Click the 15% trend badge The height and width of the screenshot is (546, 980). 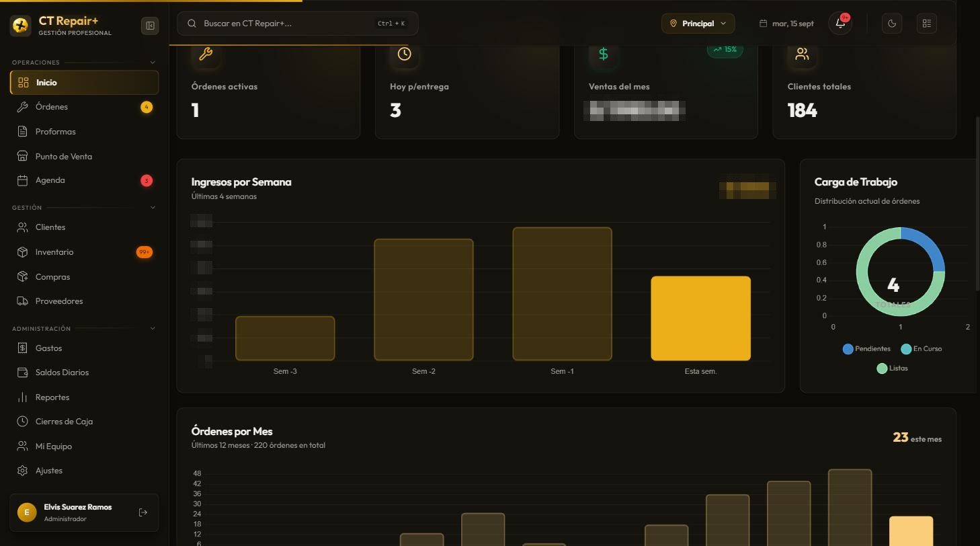[x=725, y=50]
